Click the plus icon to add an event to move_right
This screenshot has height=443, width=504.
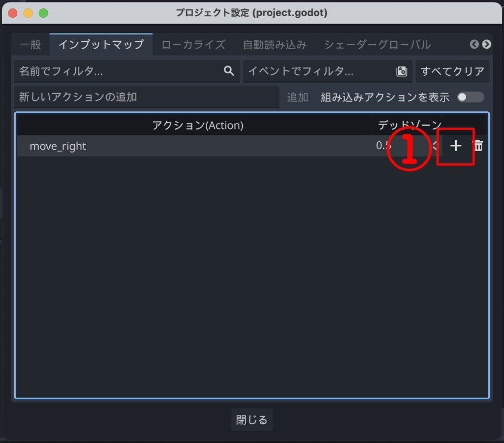click(x=456, y=146)
